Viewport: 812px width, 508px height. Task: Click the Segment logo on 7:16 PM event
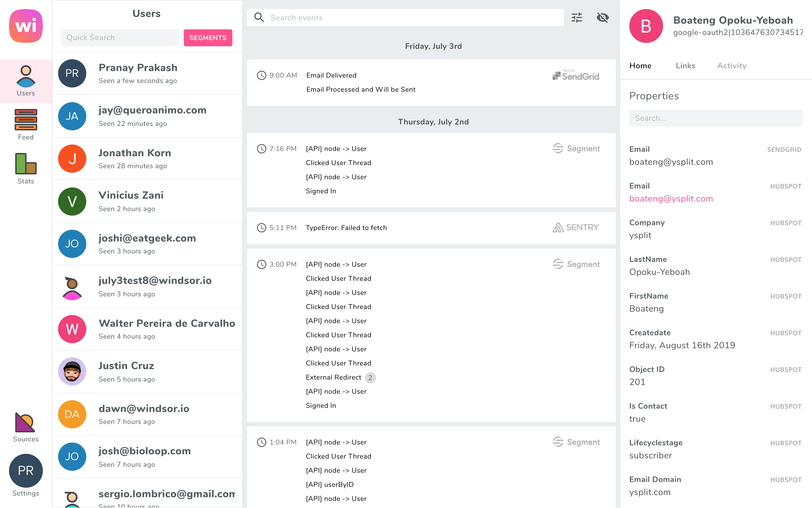(x=576, y=148)
